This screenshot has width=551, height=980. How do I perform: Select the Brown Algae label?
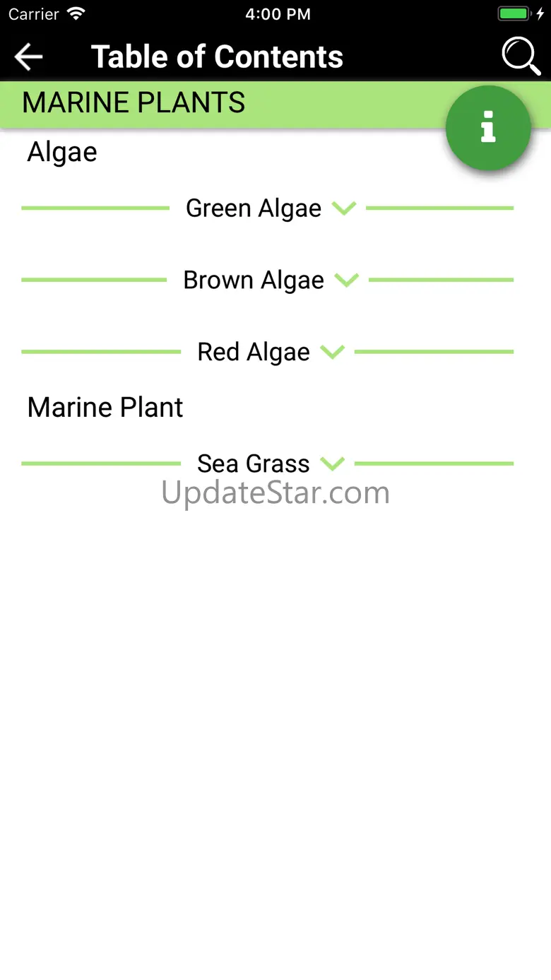(x=253, y=281)
